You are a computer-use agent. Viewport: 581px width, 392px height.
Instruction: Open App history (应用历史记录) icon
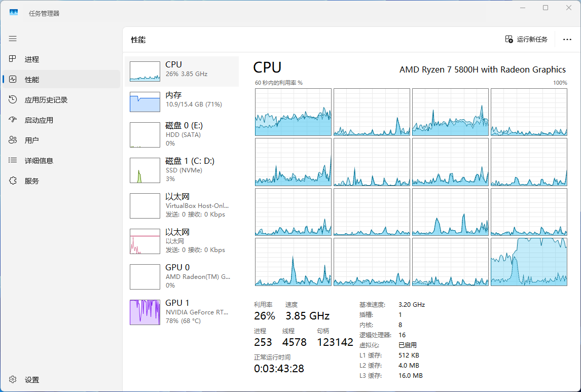pyautogui.click(x=13, y=100)
